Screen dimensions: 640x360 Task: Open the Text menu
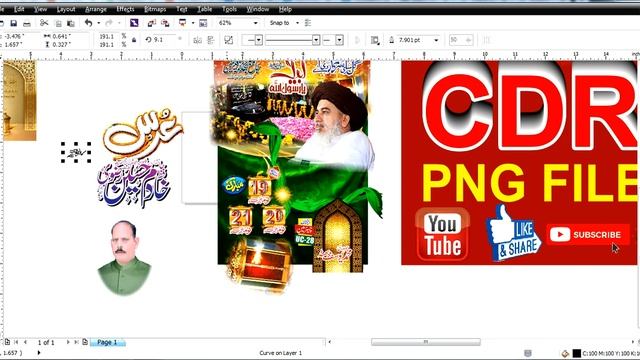point(182,9)
